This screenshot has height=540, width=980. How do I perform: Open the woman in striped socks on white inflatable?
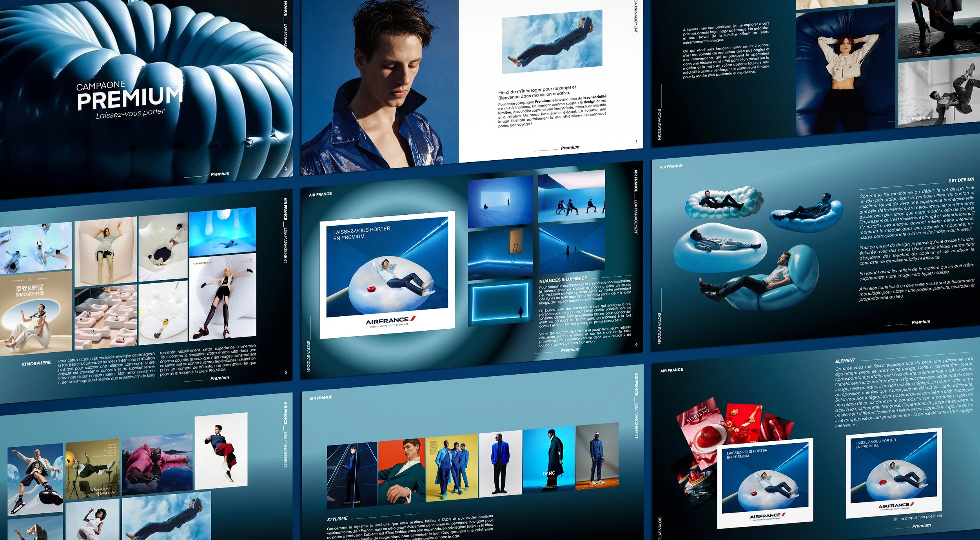pos(223,297)
